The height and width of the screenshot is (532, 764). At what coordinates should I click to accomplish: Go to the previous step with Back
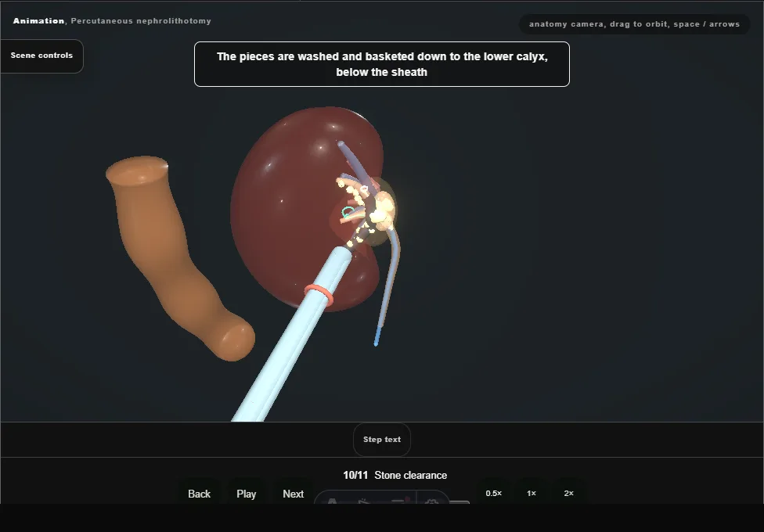point(200,494)
